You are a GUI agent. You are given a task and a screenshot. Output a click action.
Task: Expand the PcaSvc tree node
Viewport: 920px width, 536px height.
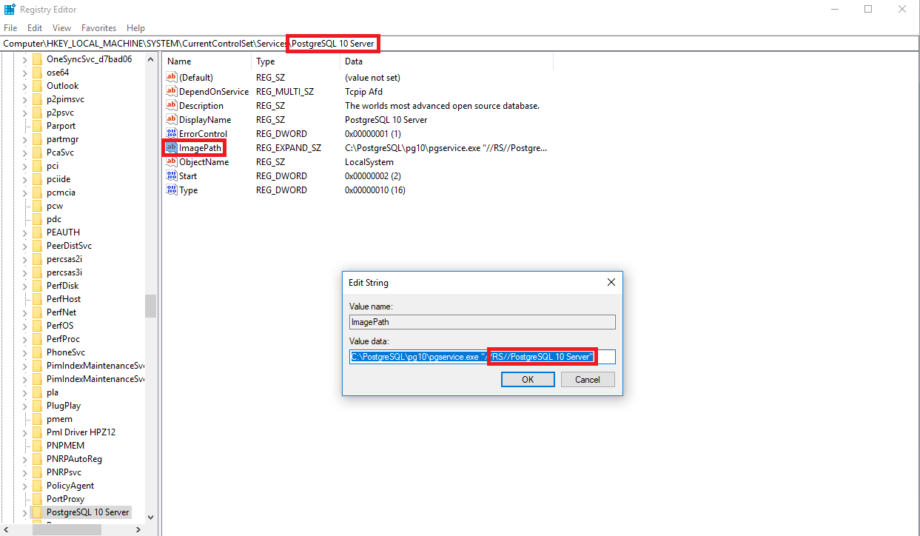[x=25, y=152]
